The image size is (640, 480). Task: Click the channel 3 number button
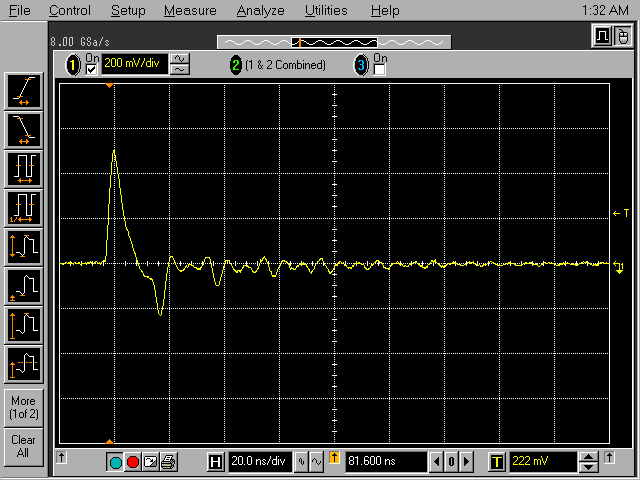[x=361, y=65]
